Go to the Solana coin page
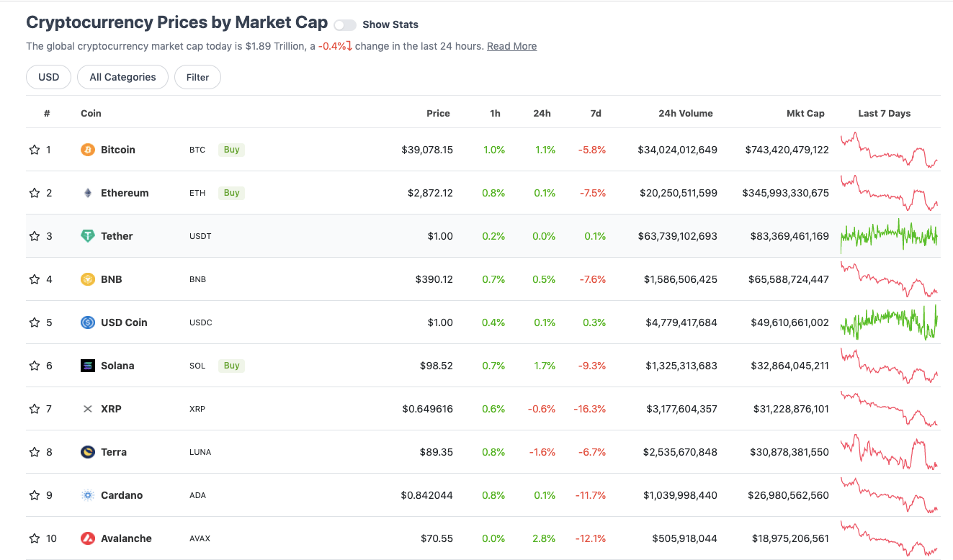Viewport: 953px width, 560px height. pos(117,366)
